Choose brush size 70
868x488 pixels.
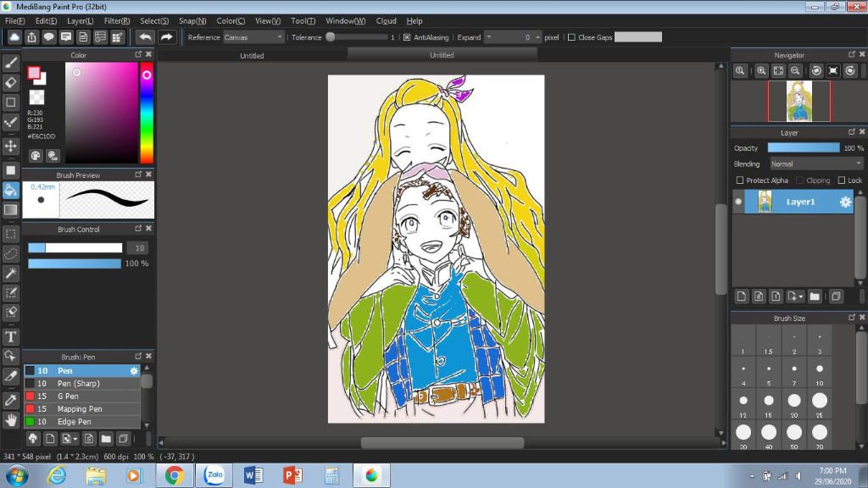(820, 435)
